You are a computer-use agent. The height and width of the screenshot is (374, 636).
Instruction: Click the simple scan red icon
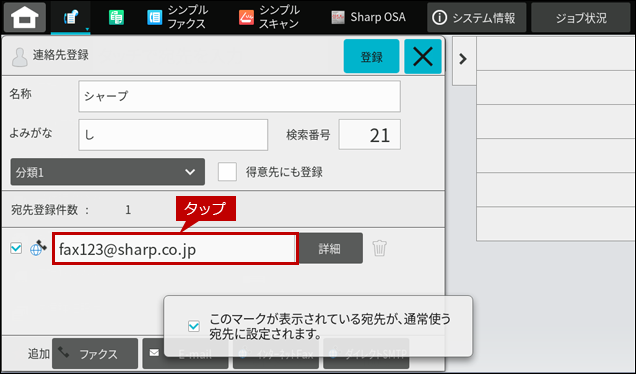[246, 17]
